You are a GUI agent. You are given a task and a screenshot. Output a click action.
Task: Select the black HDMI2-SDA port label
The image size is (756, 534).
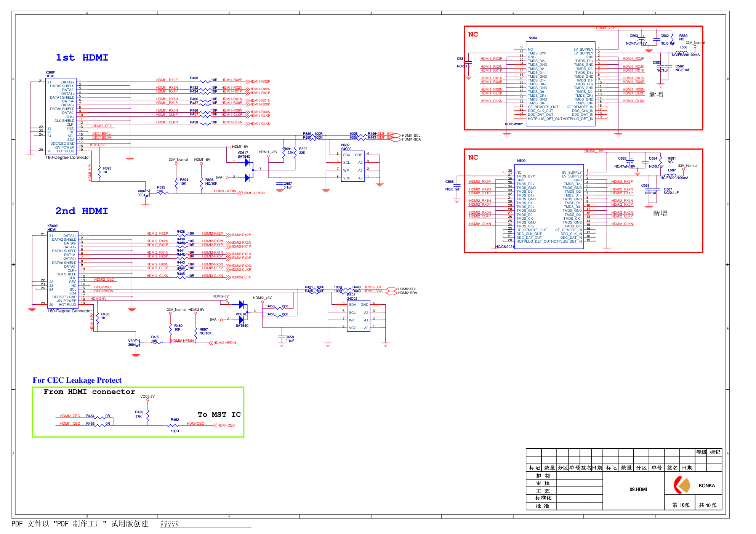(408, 293)
